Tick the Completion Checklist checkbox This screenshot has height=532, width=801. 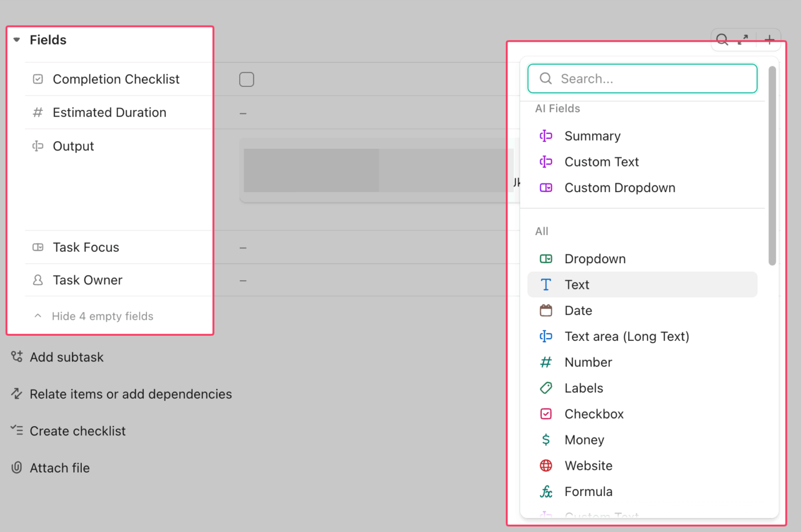pyautogui.click(x=247, y=80)
